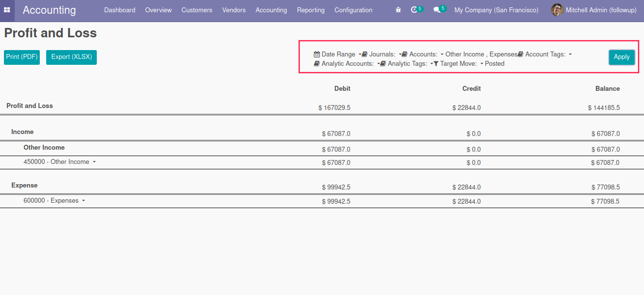The width and height of the screenshot is (644, 295).
Task: Expand the 600000 - Expenses row caret
Action: tap(84, 201)
